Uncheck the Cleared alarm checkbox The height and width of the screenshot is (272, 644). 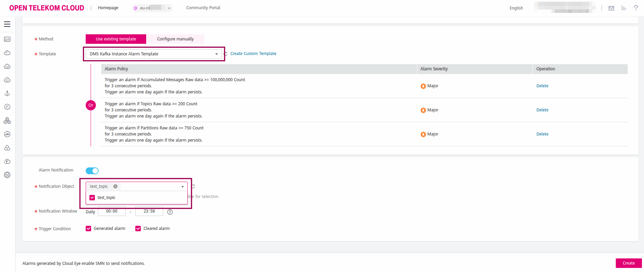tap(138, 229)
